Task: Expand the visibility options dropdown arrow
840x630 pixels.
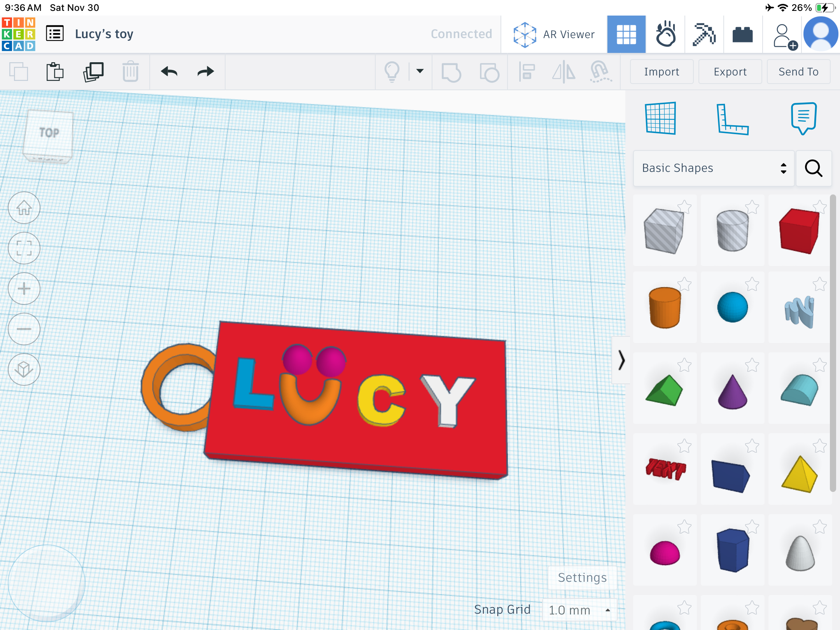Action: (x=420, y=71)
